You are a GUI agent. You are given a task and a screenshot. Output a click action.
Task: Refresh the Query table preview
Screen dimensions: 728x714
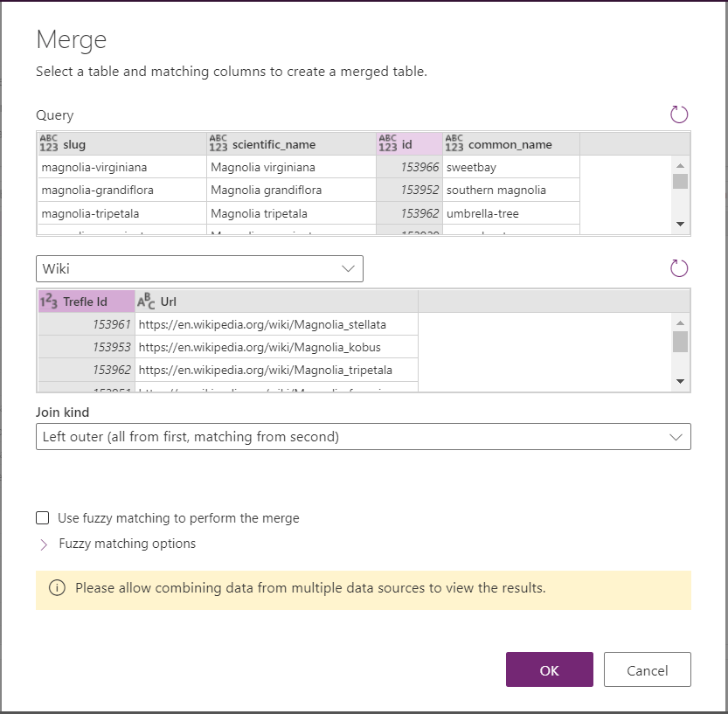(679, 114)
